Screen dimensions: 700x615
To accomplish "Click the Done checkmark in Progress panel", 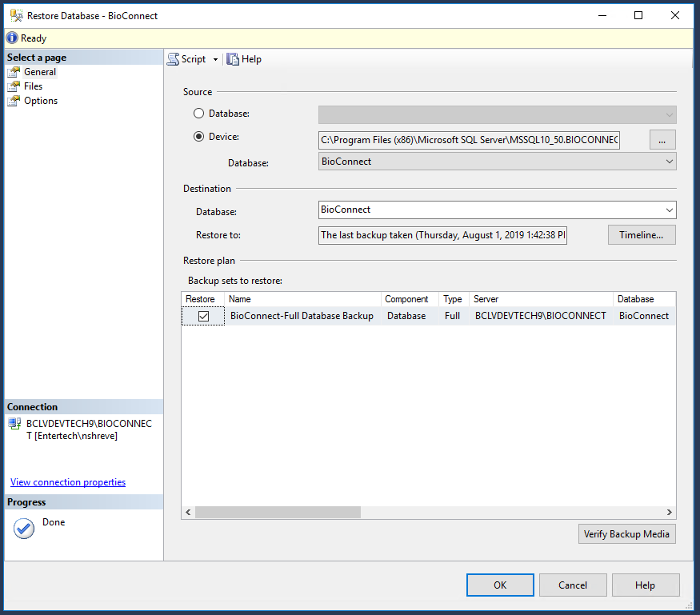I will [23, 527].
